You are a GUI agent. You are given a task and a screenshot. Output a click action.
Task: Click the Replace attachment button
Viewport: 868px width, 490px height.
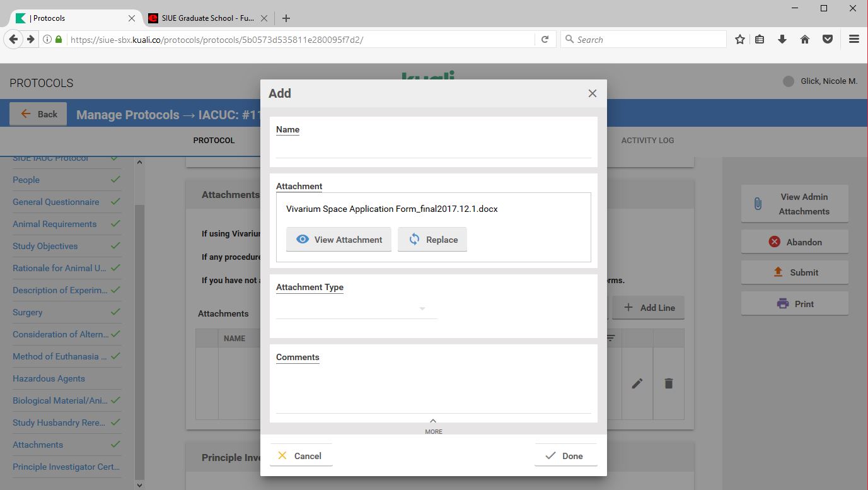pyautogui.click(x=432, y=240)
